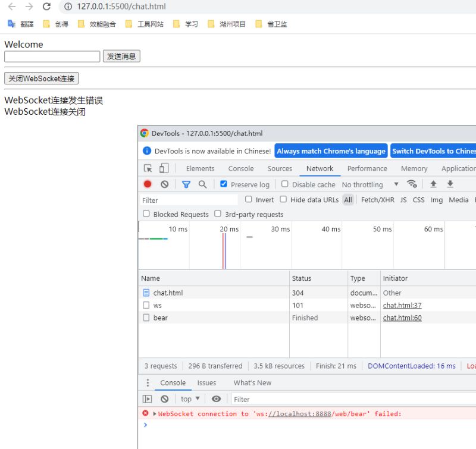Select the bear request row
Screen dimensions: 476x449
[307, 318]
